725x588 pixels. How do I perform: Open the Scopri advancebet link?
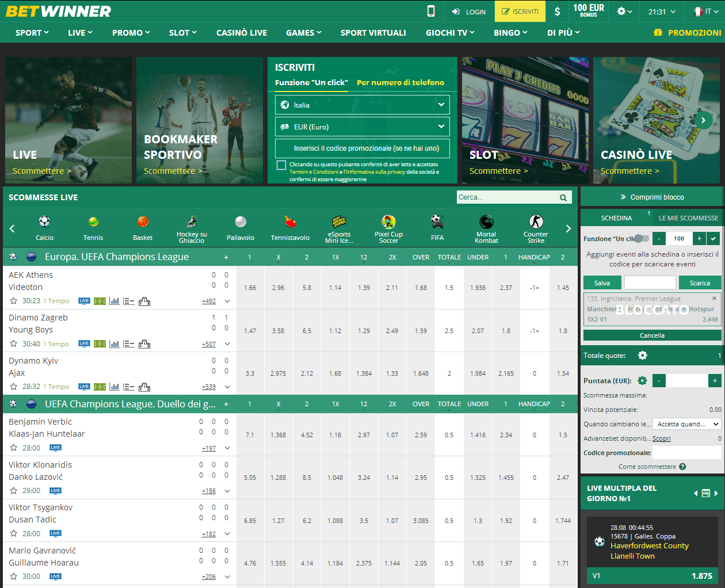[661, 438]
